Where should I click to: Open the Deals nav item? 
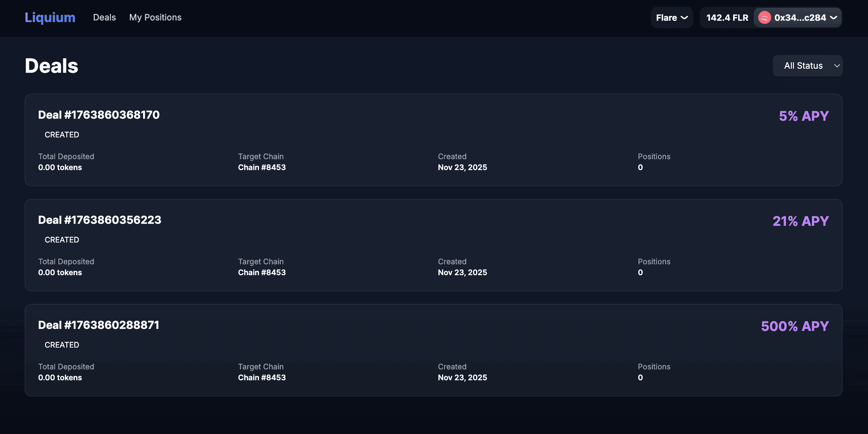104,17
